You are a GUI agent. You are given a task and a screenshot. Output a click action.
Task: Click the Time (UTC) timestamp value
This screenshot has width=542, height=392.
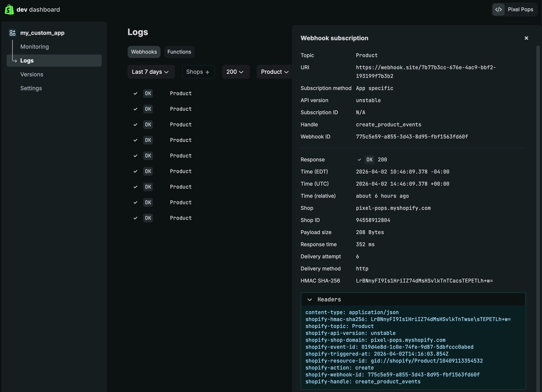tap(403, 184)
